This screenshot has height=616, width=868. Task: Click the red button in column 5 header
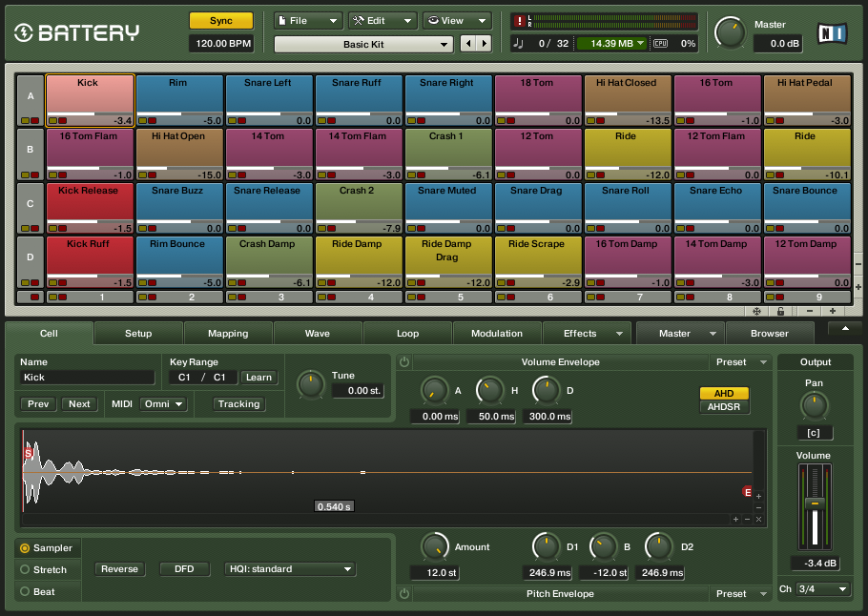click(421, 298)
